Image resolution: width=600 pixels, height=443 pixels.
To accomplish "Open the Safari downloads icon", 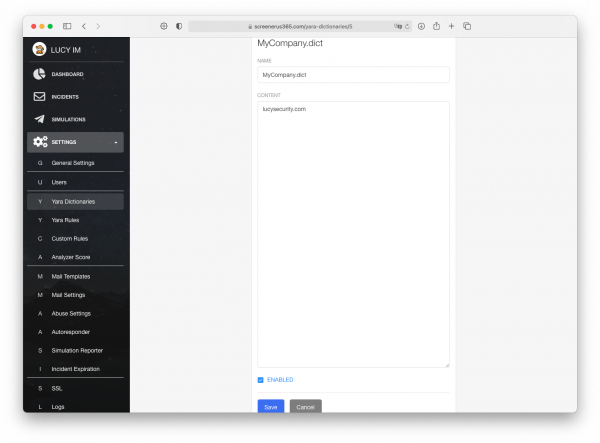I will coord(421,26).
